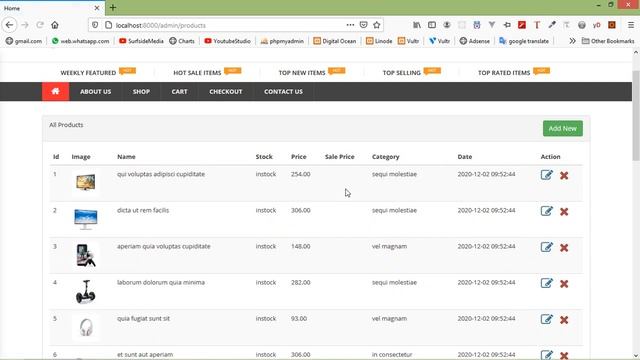This screenshot has width=640, height=360.
Task: Click 'All Products' panel heading
Action: [x=66, y=125]
